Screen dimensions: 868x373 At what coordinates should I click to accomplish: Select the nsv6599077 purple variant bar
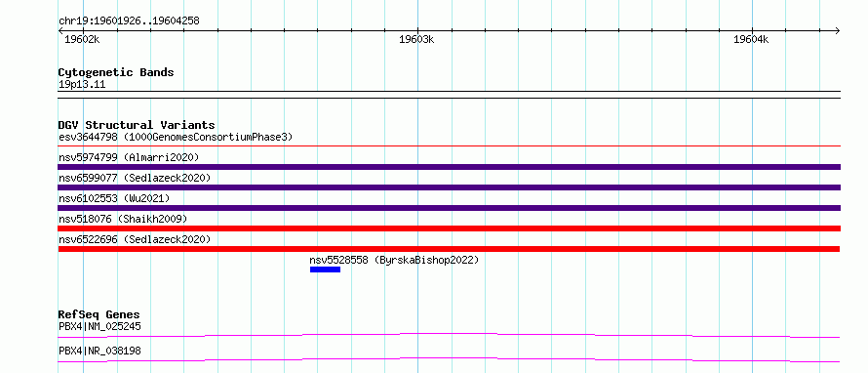[x=449, y=187]
